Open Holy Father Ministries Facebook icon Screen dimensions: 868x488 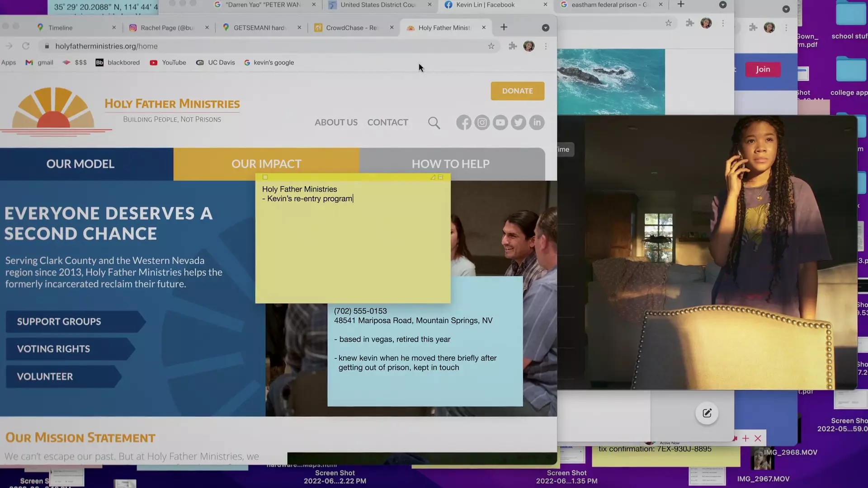[463, 122]
